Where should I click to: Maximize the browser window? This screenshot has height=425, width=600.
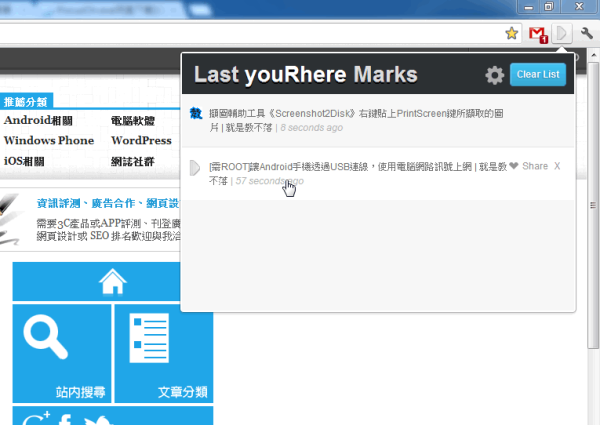(549, 7)
